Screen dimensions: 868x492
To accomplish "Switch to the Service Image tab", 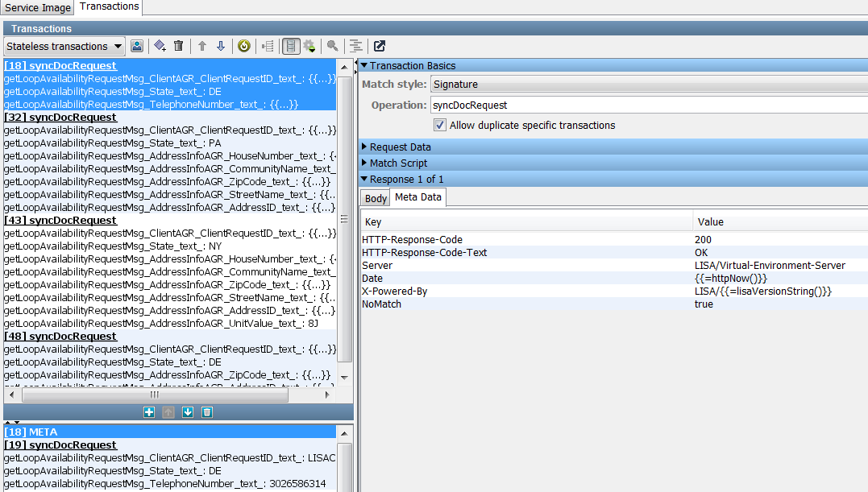I will click(38, 7).
